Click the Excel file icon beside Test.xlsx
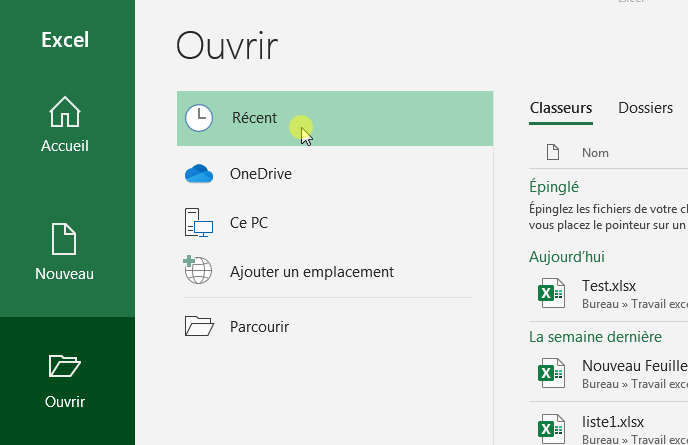Viewport: 688px width, 445px height. [x=547, y=294]
